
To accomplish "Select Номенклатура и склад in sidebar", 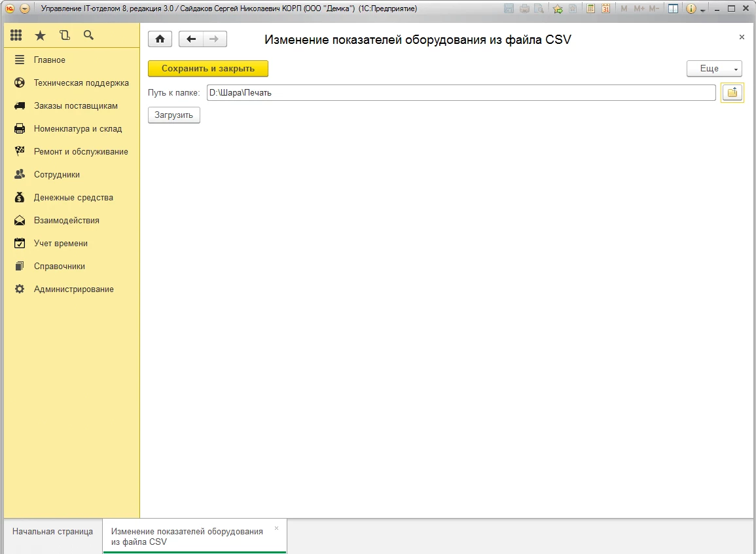I will click(77, 129).
